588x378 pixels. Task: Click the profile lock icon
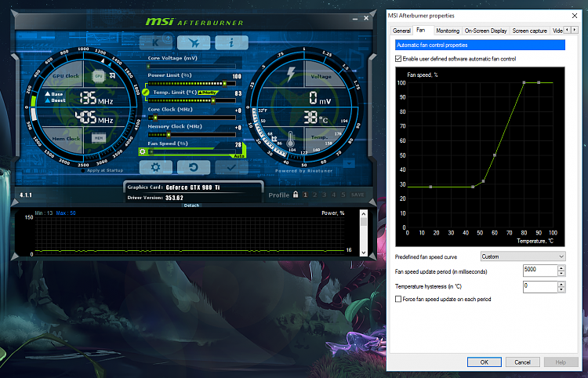pos(296,194)
